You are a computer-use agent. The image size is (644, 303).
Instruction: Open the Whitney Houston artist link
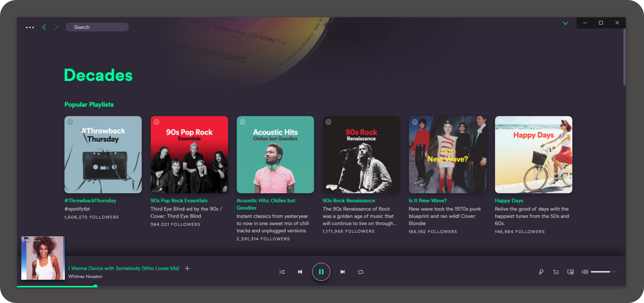tap(85, 277)
